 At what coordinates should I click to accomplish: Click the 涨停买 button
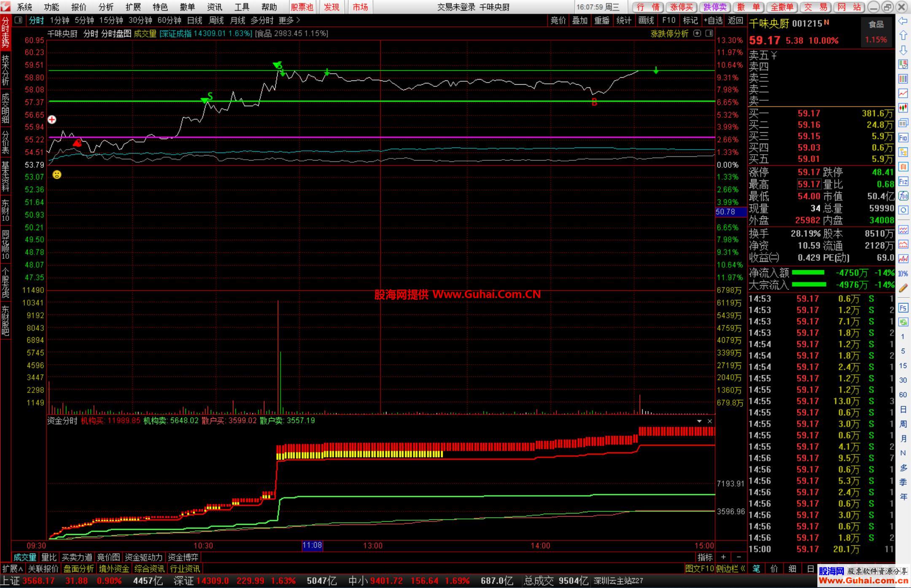(681, 7)
